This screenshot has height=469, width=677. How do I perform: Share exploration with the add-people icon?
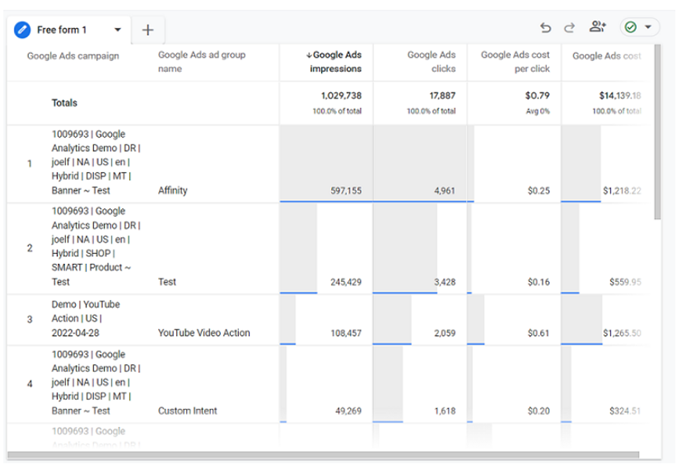pyautogui.click(x=598, y=27)
